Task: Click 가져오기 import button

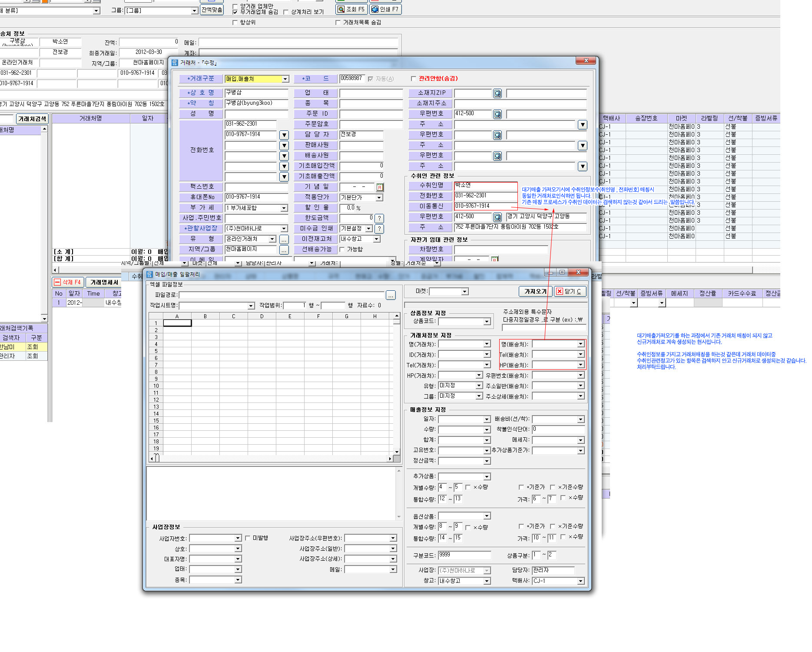Action: tap(535, 291)
